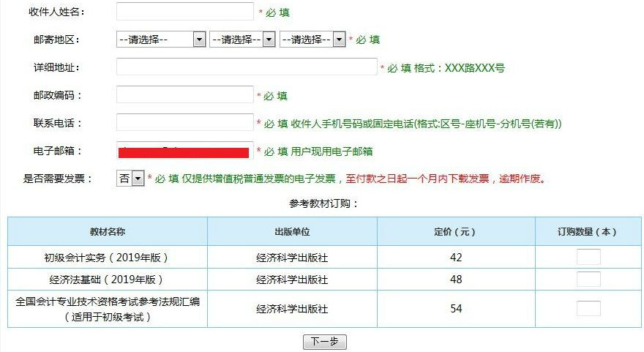Open the 是否需要发票 dropdown

[x=131, y=179]
